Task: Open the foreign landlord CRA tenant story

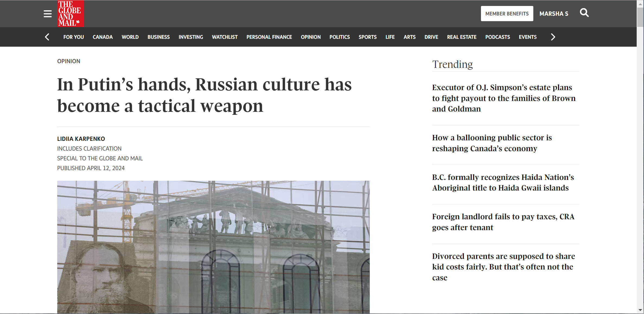Action: (x=503, y=222)
